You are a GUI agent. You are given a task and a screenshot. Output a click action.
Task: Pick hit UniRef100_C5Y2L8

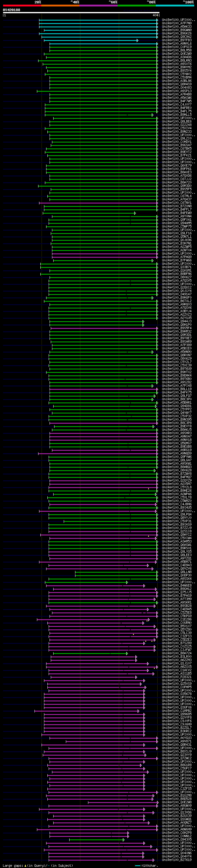(177, 487)
